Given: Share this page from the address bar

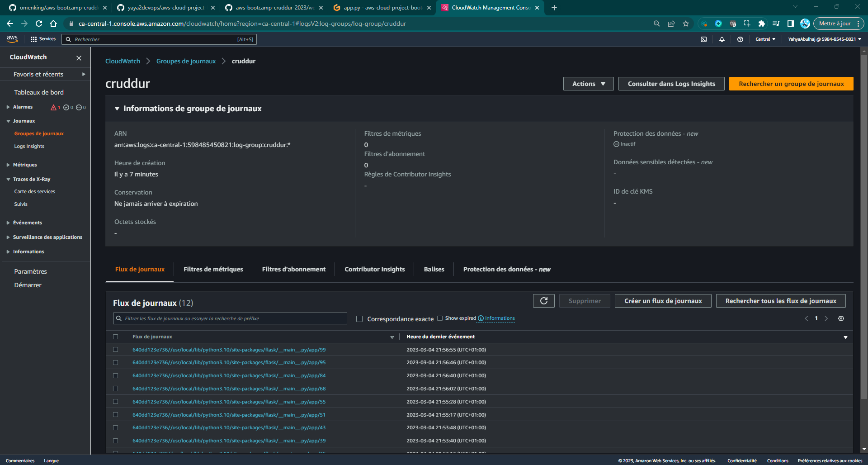Looking at the screenshot, I should pyautogui.click(x=671, y=24).
